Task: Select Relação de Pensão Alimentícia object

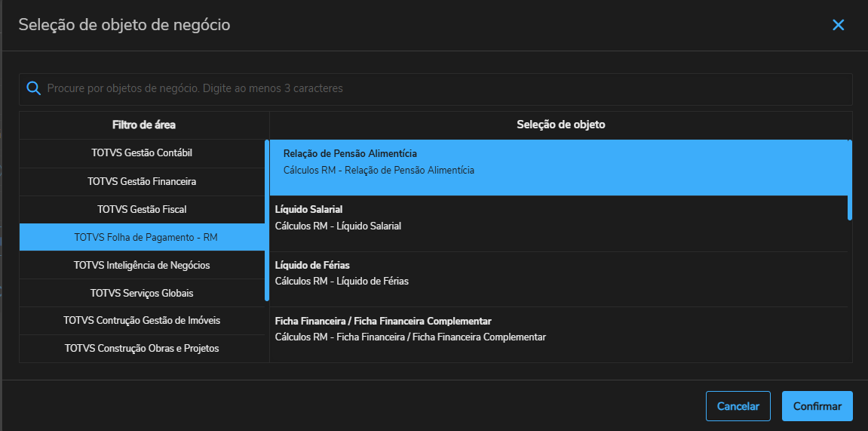Action: coord(558,162)
